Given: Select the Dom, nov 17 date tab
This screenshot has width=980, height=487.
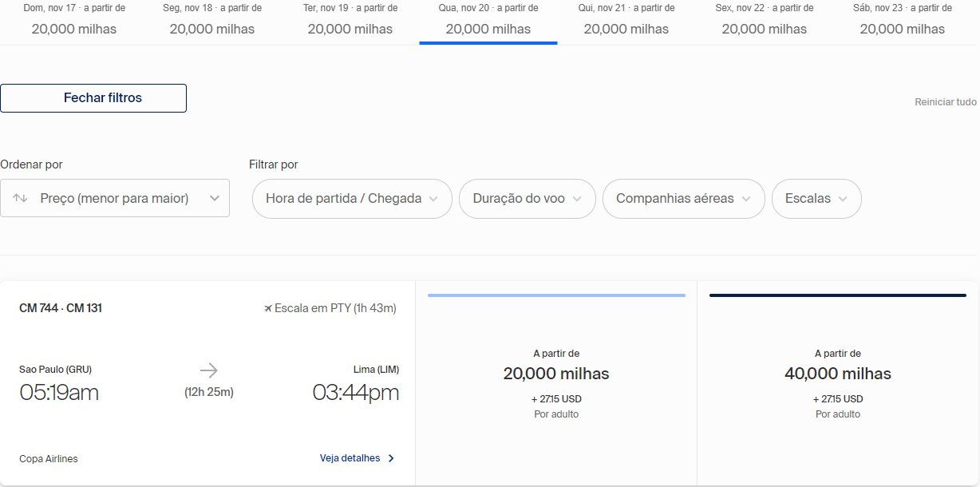Looking at the screenshot, I should tap(74, 20).
